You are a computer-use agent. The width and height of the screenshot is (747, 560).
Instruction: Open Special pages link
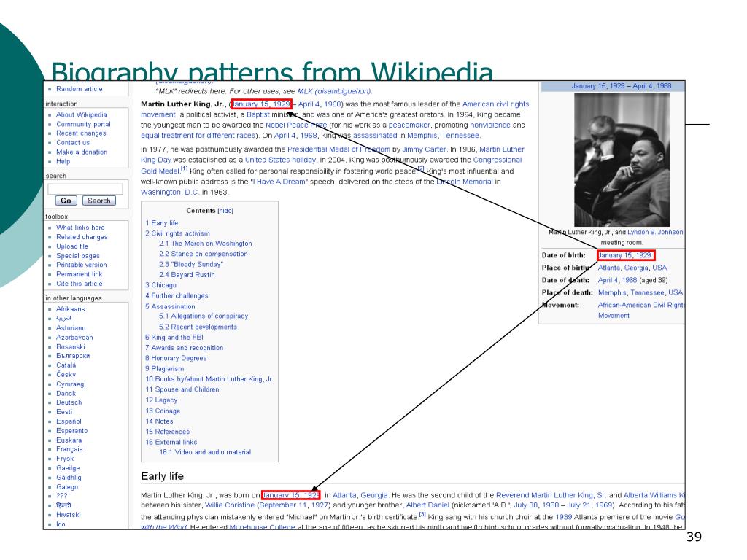click(77, 256)
